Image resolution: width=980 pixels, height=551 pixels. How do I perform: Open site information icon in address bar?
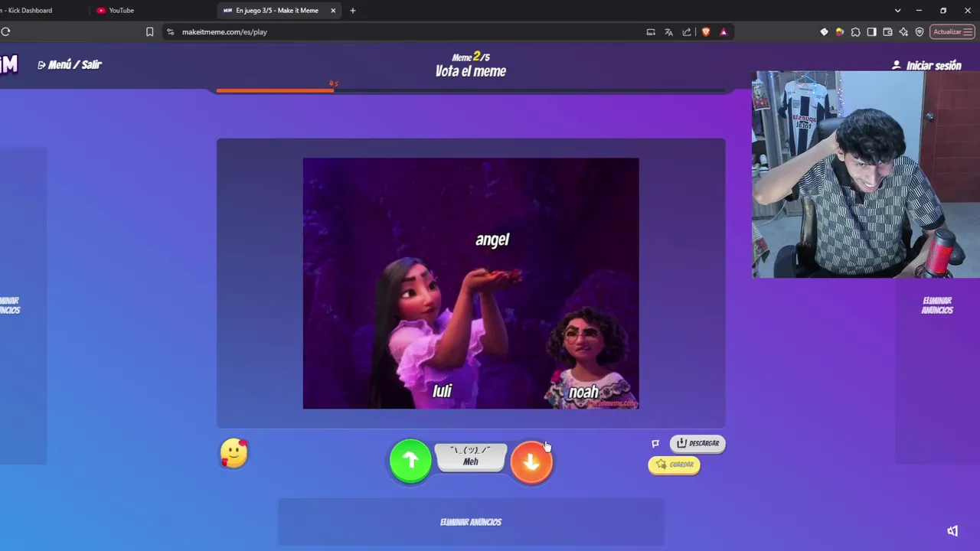[171, 32]
